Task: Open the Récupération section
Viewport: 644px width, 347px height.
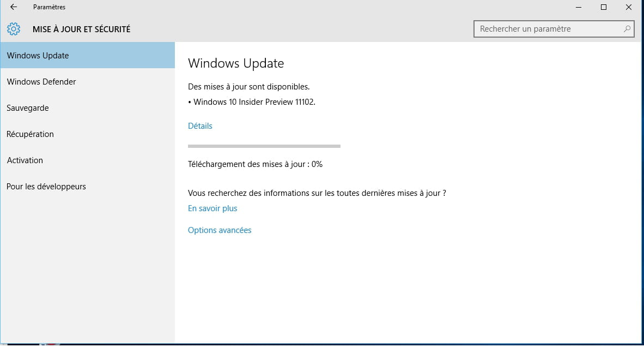Action: pyautogui.click(x=88, y=134)
